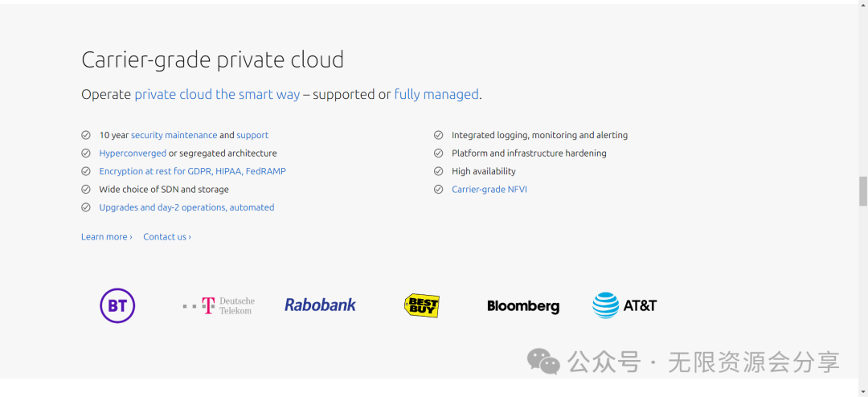The image size is (868, 397).
Task: Open Upgrades and day-2 operations link
Action: tap(186, 207)
